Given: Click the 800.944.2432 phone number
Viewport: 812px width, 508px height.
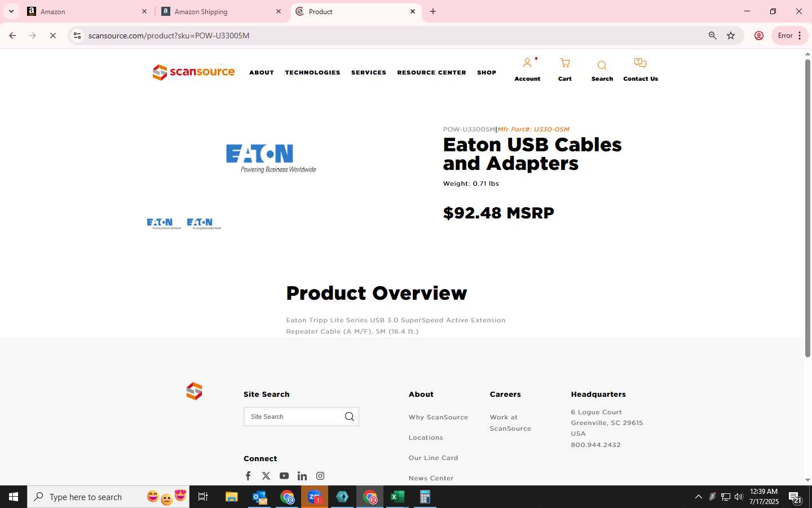Looking at the screenshot, I should coord(595,445).
